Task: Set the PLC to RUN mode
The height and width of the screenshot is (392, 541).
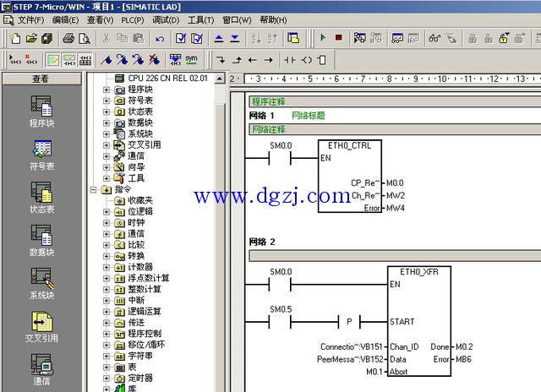Action: 323,37
